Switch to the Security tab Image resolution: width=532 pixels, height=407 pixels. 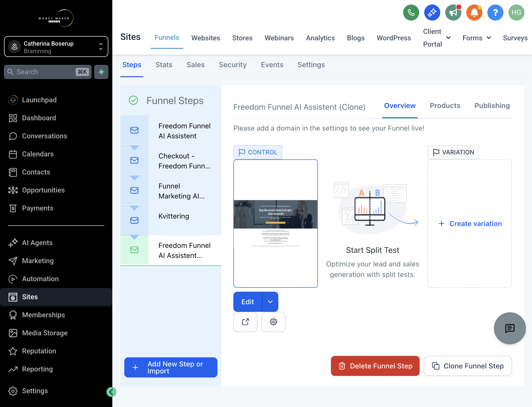(x=233, y=65)
